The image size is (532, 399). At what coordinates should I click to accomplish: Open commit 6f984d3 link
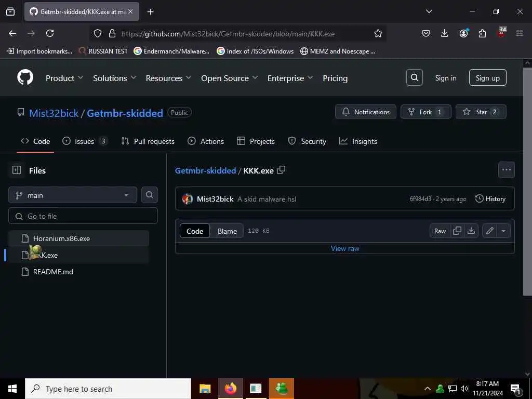point(420,199)
